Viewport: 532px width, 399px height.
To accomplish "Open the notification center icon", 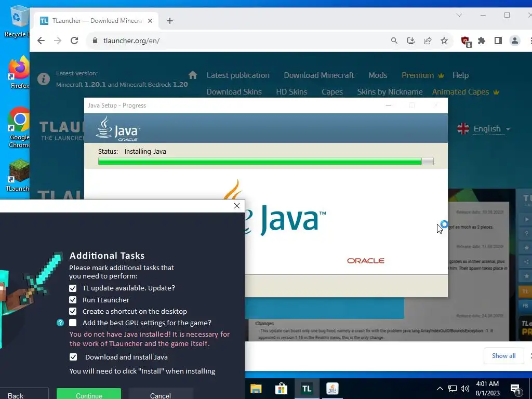I will [x=516, y=389].
